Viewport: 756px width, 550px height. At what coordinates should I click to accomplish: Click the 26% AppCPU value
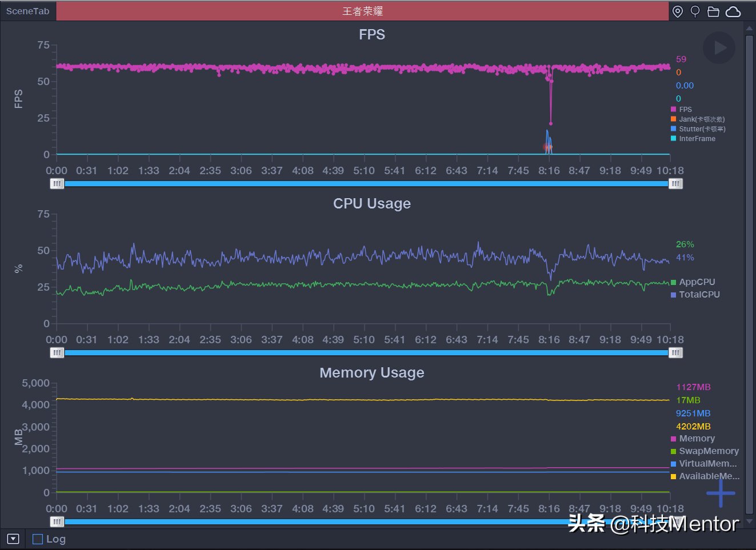(x=685, y=244)
